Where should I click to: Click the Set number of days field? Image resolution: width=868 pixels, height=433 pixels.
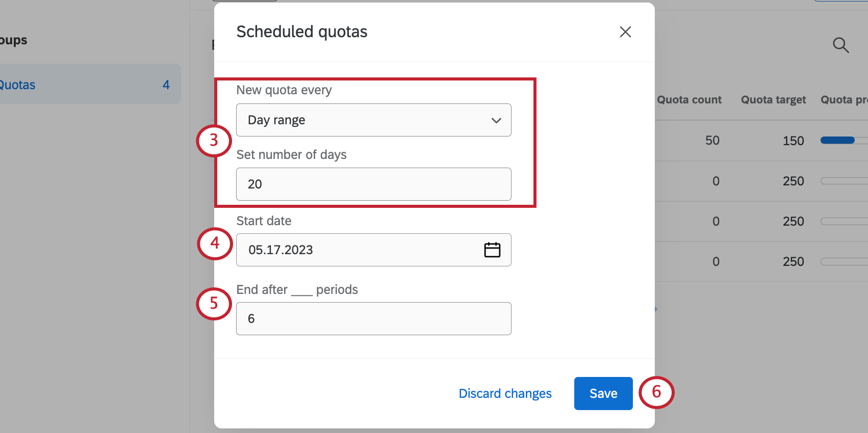[x=373, y=184]
